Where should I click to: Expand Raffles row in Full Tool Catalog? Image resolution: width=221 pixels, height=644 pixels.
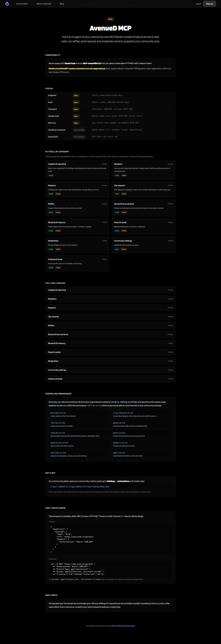110,325
